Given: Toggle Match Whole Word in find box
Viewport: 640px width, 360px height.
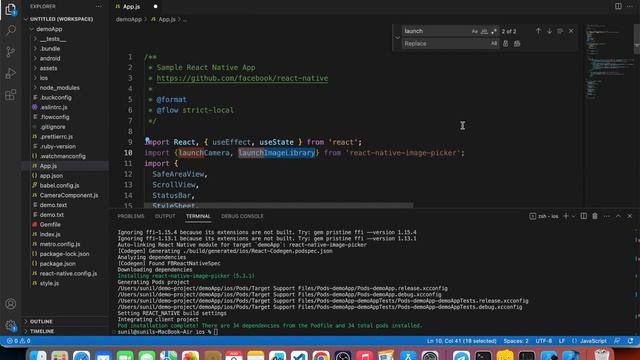Looking at the screenshot, I should coord(484,31).
